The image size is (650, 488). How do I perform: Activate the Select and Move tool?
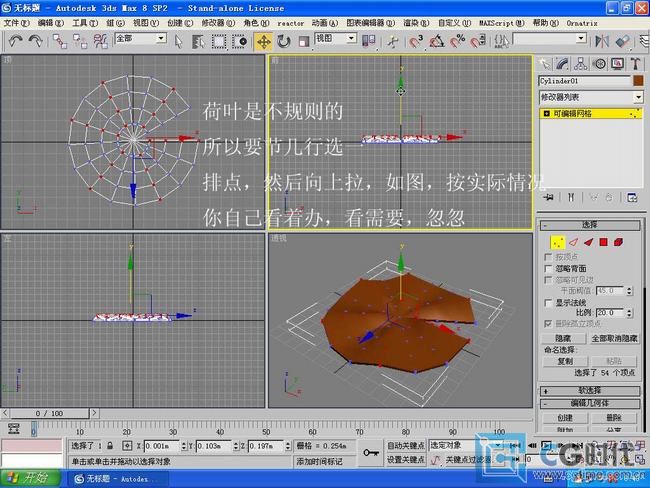pos(264,41)
